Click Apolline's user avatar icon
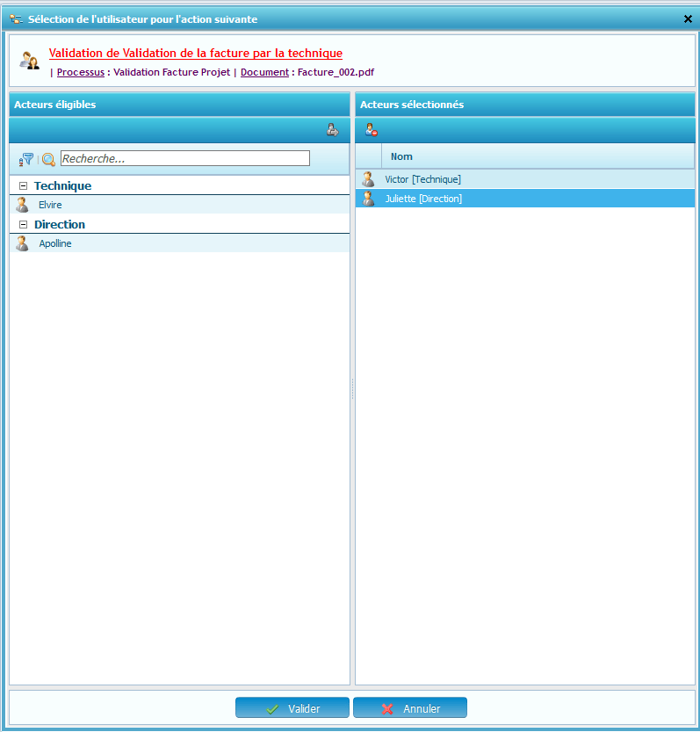700x732 pixels. pyautogui.click(x=22, y=243)
